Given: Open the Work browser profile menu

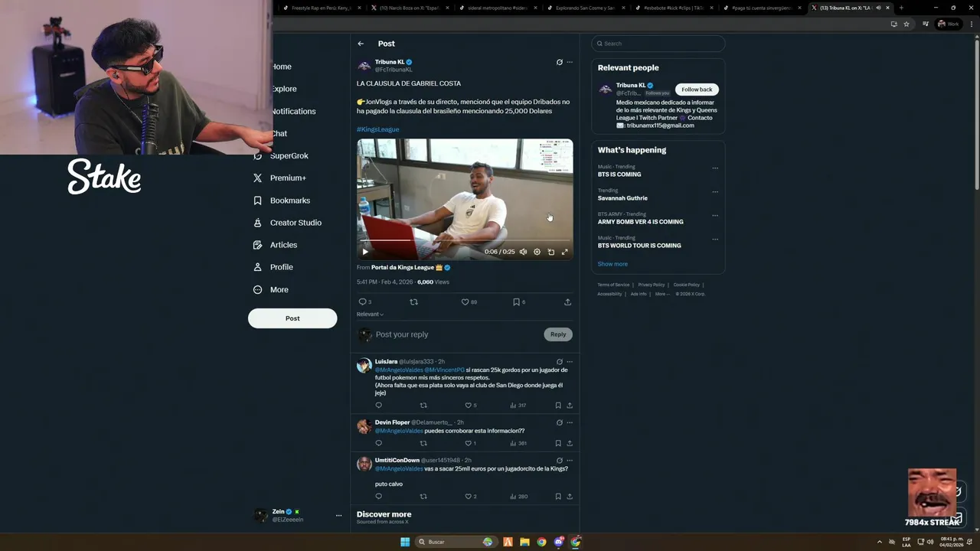Looking at the screenshot, I should pyautogui.click(x=949, y=24).
